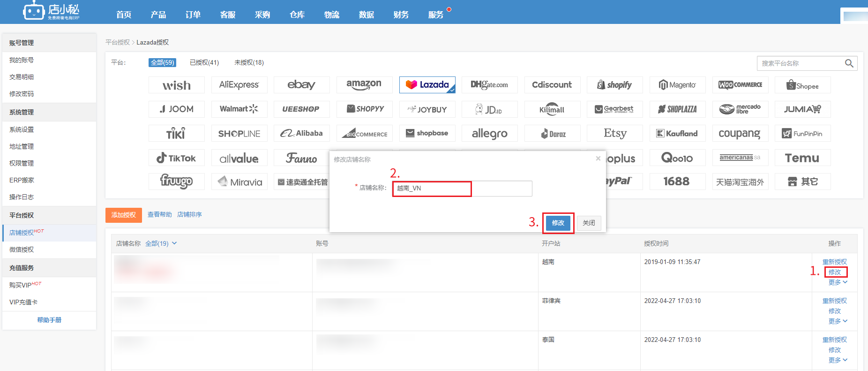Choose the eBay platform logo
868x371 pixels.
coord(301,85)
